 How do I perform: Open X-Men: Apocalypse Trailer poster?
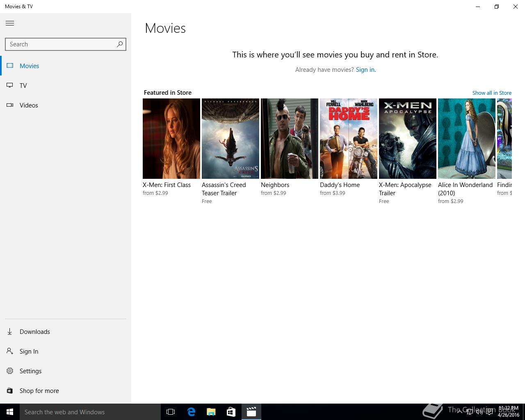[x=408, y=139]
